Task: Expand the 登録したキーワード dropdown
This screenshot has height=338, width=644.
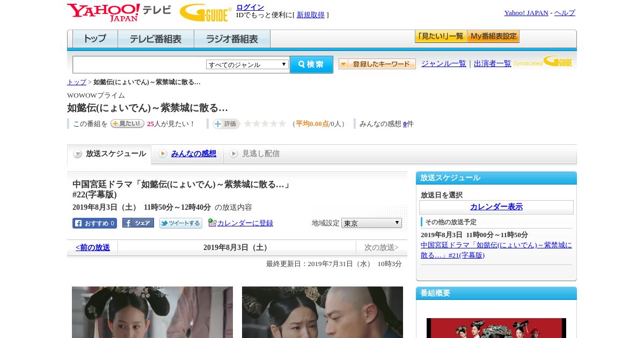Action: [377, 64]
